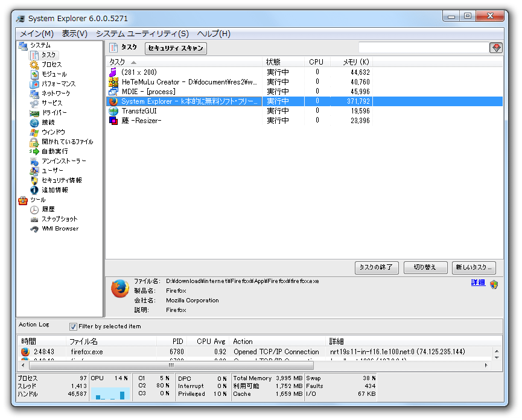Click the red arrow icon beside search box
522x420 pixels.
tap(496, 48)
